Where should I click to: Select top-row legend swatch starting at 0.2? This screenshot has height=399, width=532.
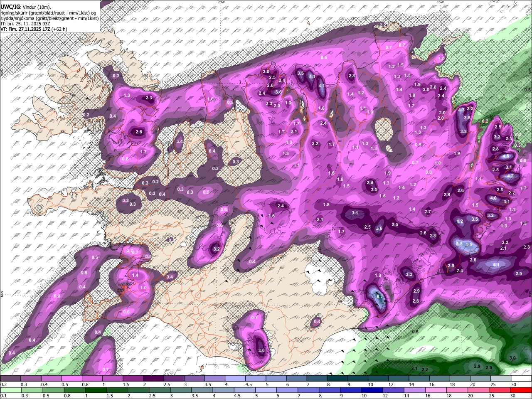(10, 379)
